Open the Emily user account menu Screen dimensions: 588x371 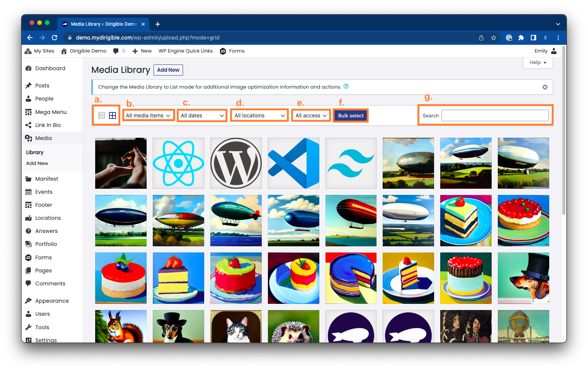545,51
